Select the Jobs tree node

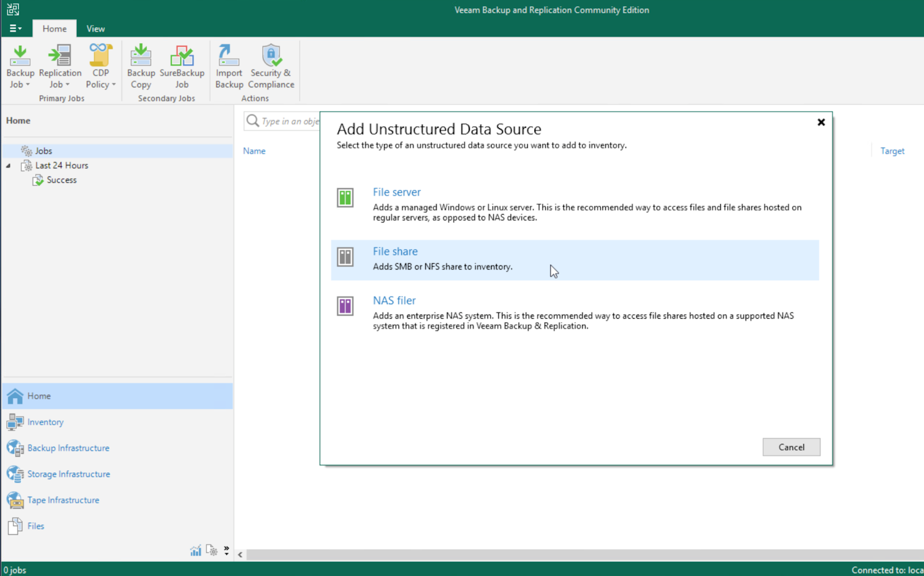click(x=118, y=151)
